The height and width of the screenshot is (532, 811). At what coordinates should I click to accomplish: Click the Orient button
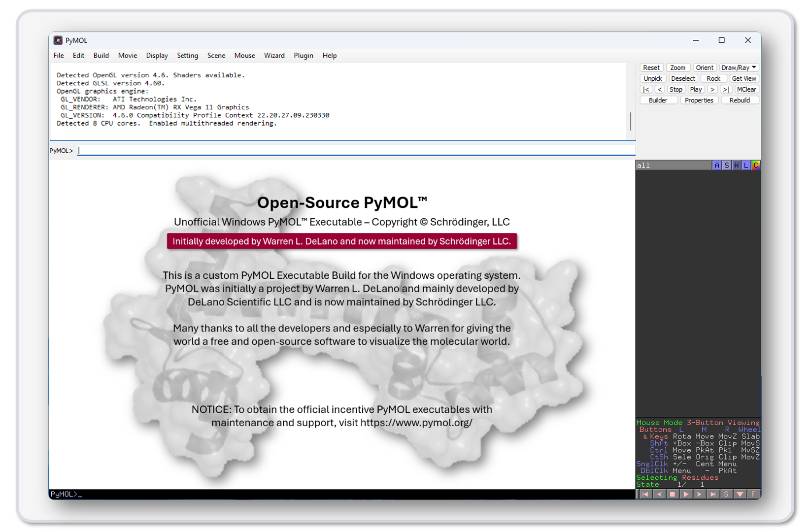coord(705,67)
